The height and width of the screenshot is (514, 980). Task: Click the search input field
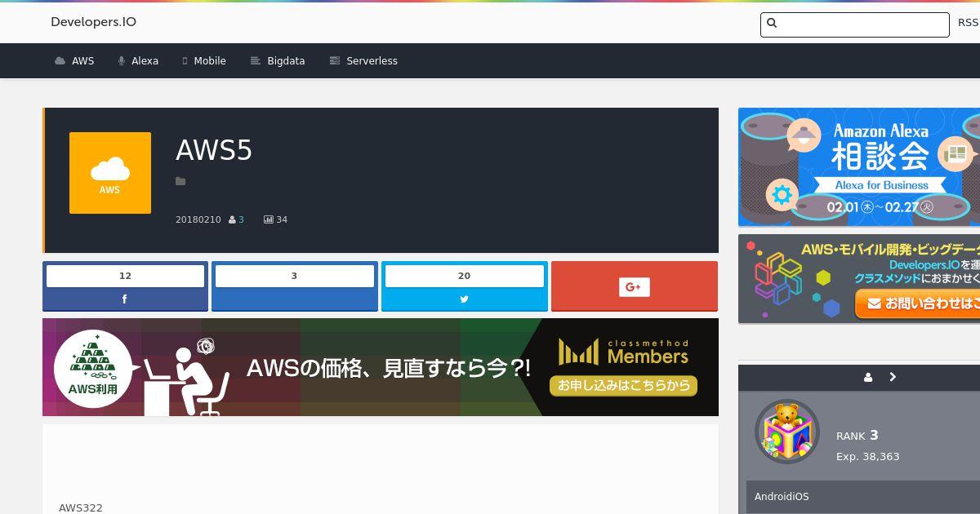point(854,24)
